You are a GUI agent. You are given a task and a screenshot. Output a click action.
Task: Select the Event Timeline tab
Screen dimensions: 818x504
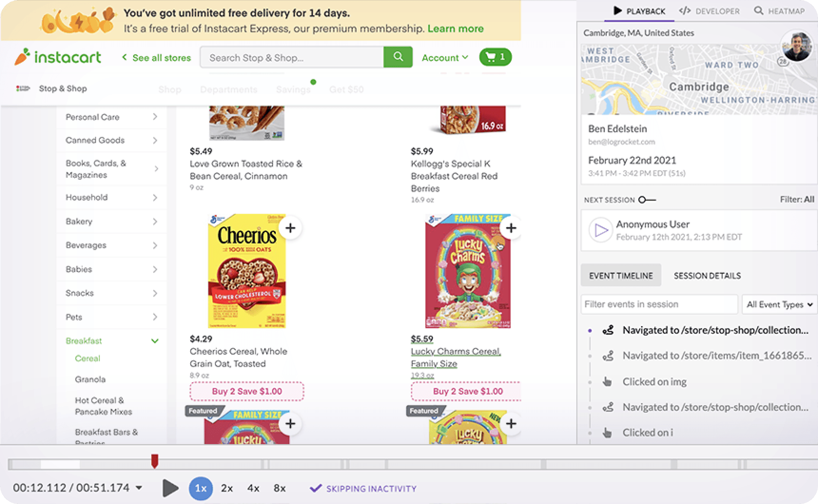pyautogui.click(x=621, y=275)
